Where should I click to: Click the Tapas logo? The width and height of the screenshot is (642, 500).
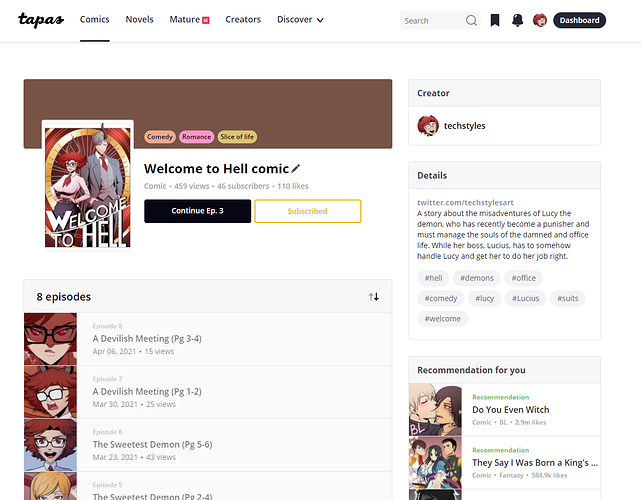coord(41,19)
